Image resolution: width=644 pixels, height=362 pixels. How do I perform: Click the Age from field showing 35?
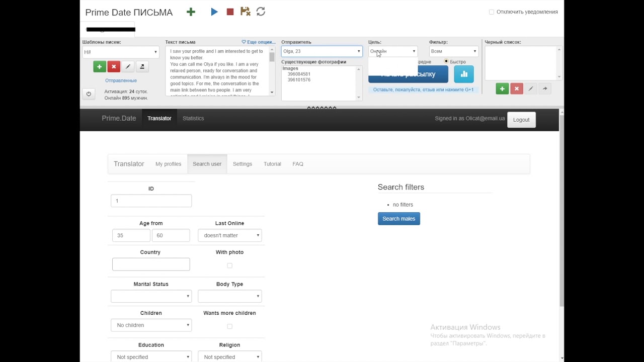tap(131, 235)
